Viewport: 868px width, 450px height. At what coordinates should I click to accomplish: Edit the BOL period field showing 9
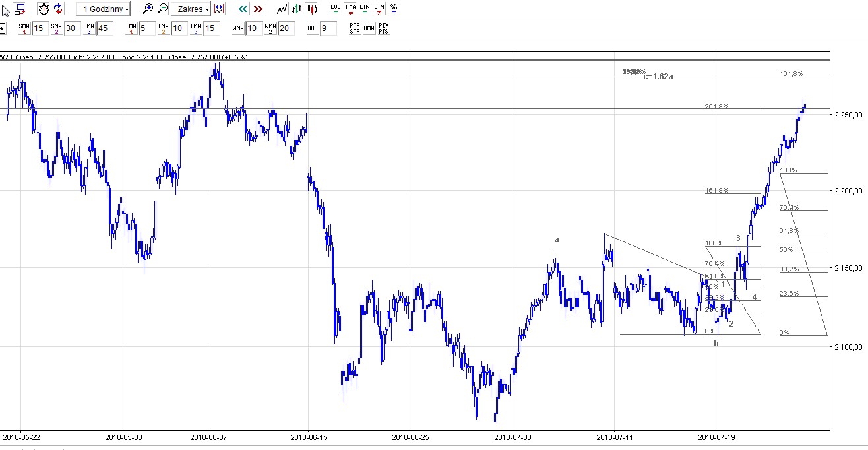[x=328, y=28]
